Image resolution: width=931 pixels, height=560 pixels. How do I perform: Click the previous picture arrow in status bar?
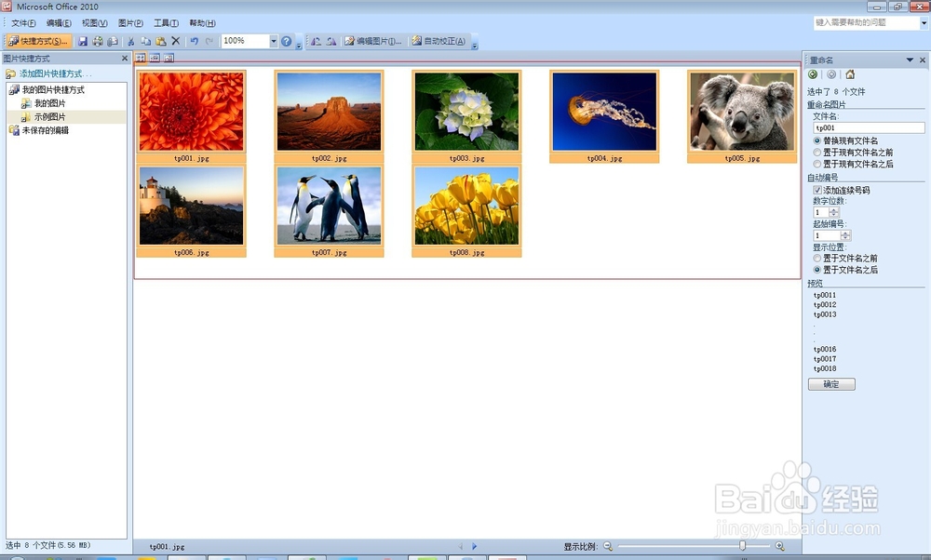tap(460, 546)
